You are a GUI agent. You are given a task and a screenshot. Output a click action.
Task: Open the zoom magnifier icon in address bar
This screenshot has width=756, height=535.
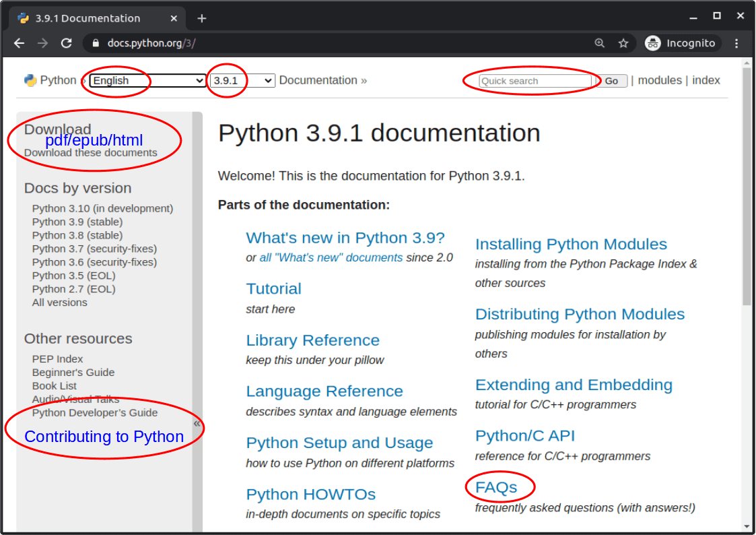point(599,42)
